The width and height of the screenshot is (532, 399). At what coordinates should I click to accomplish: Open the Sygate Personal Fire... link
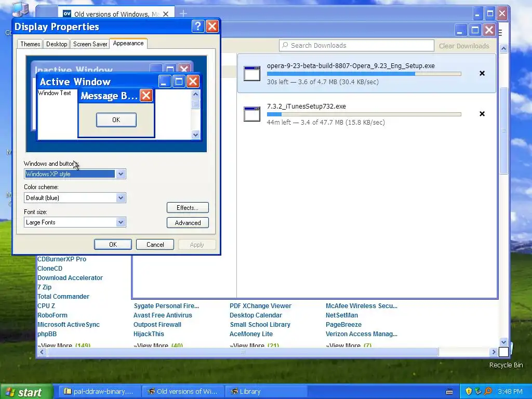pyautogui.click(x=166, y=306)
